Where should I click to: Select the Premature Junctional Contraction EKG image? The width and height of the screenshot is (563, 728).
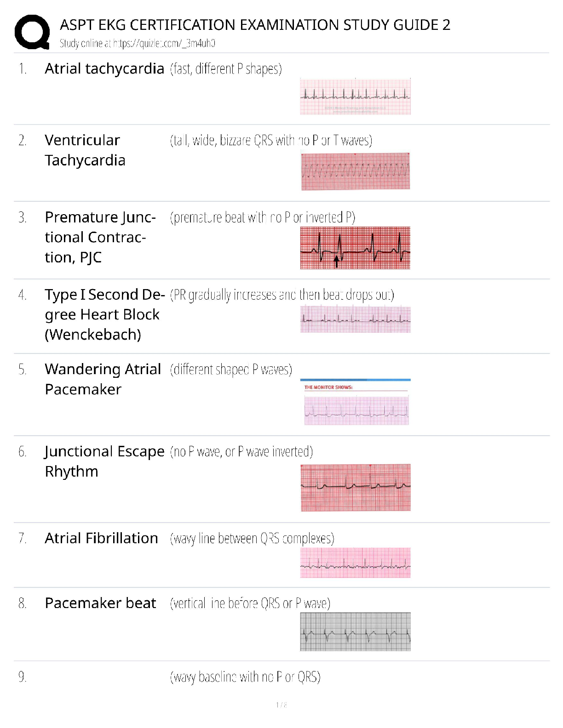pyautogui.click(x=355, y=248)
